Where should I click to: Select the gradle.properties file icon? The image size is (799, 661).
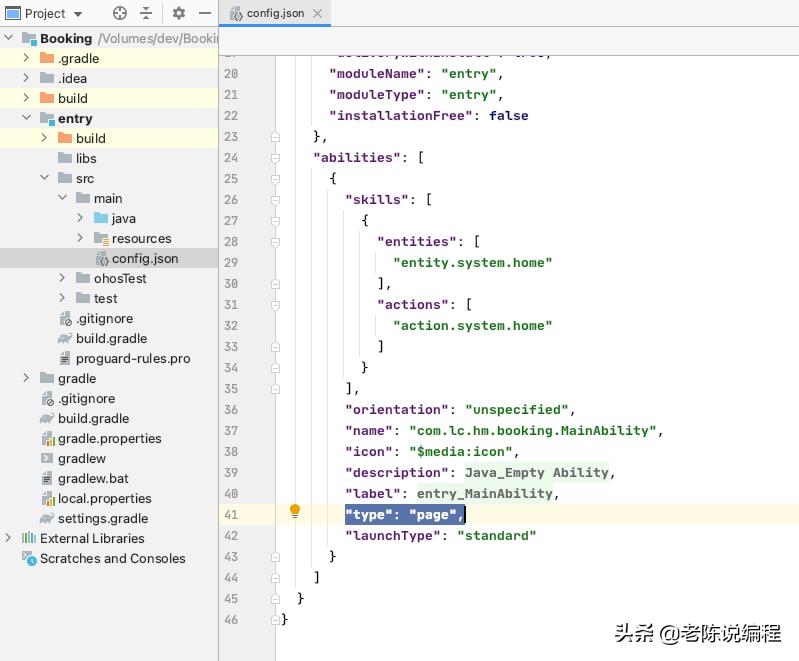pyautogui.click(x=47, y=438)
